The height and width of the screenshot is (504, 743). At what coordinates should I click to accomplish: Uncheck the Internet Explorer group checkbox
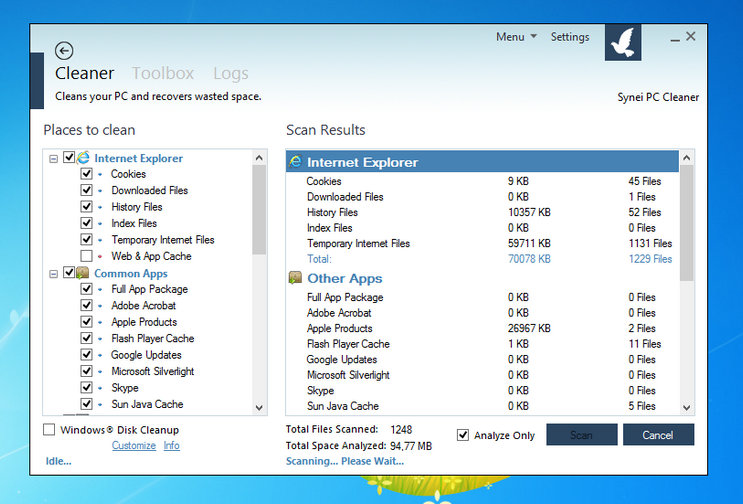(x=69, y=157)
